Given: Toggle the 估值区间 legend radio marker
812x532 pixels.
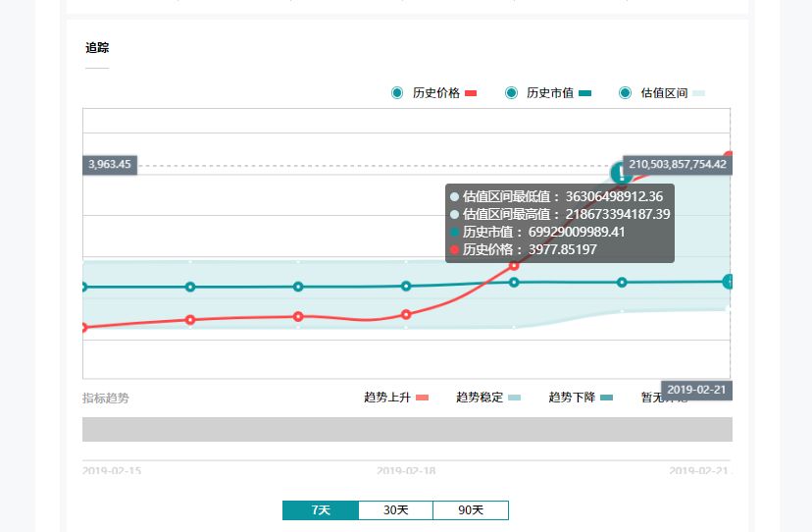Looking at the screenshot, I should pos(625,93).
